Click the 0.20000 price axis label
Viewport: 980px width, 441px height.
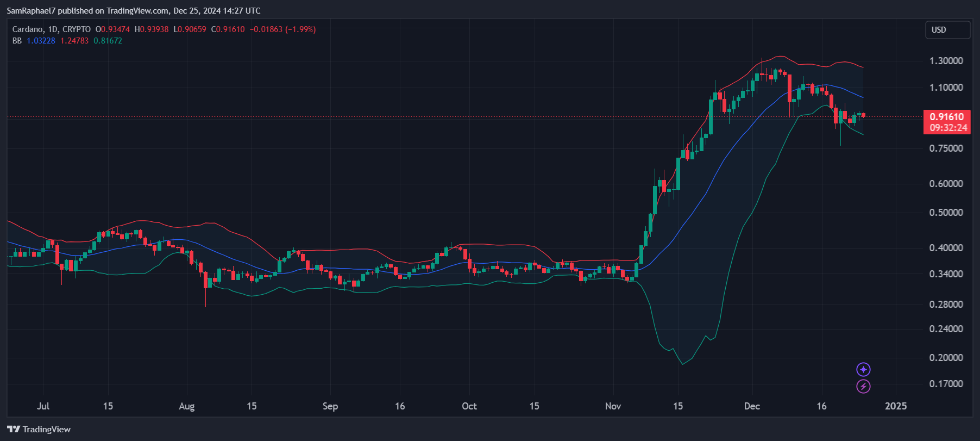coord(946,358)
